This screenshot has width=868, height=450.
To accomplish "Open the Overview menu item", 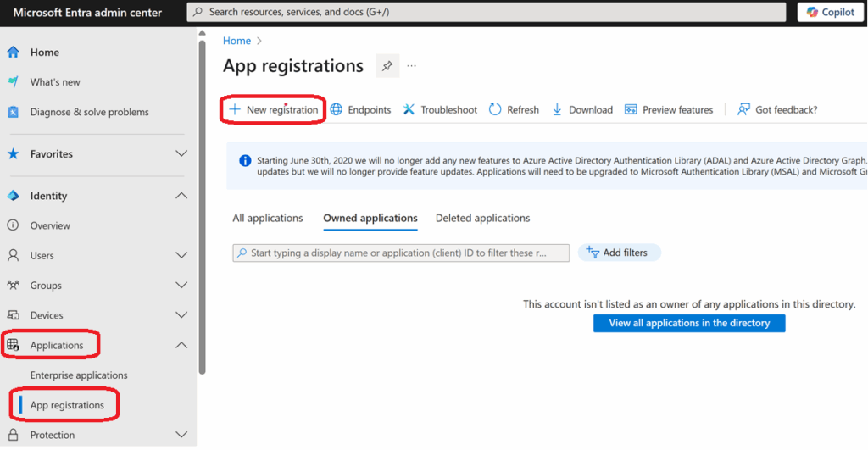I will point(50,225).
